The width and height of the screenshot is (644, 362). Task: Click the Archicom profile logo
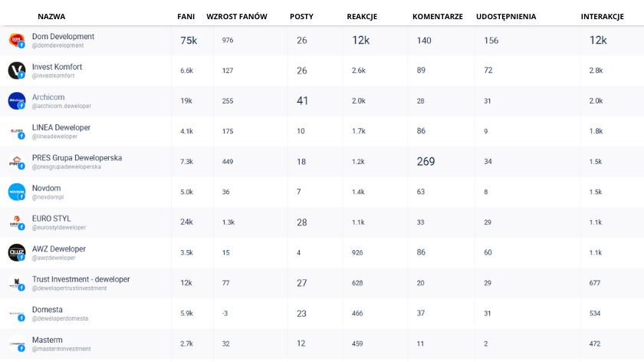click(16, 100)
